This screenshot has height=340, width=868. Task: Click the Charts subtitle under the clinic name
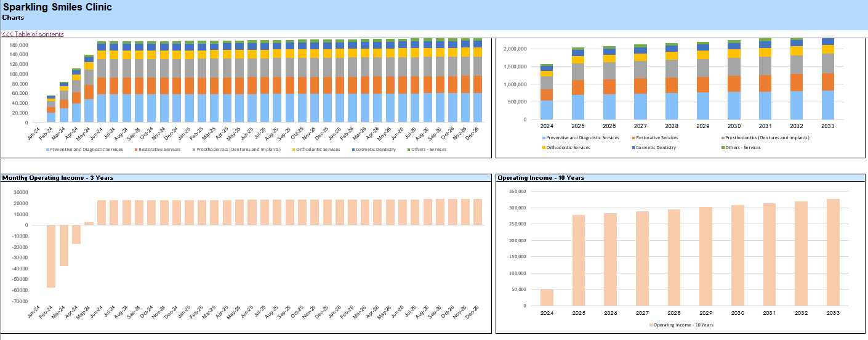[14, 18]
